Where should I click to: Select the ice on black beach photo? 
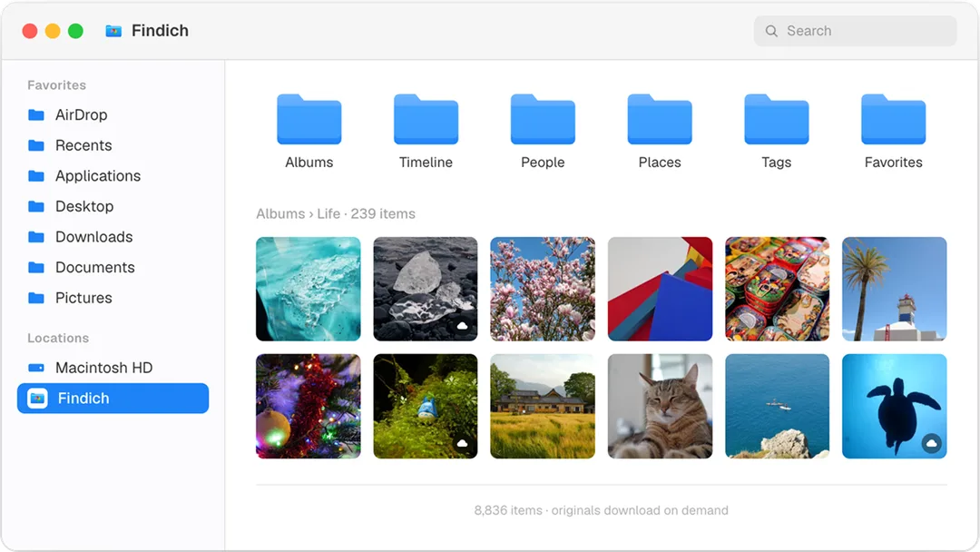[426, 289]
